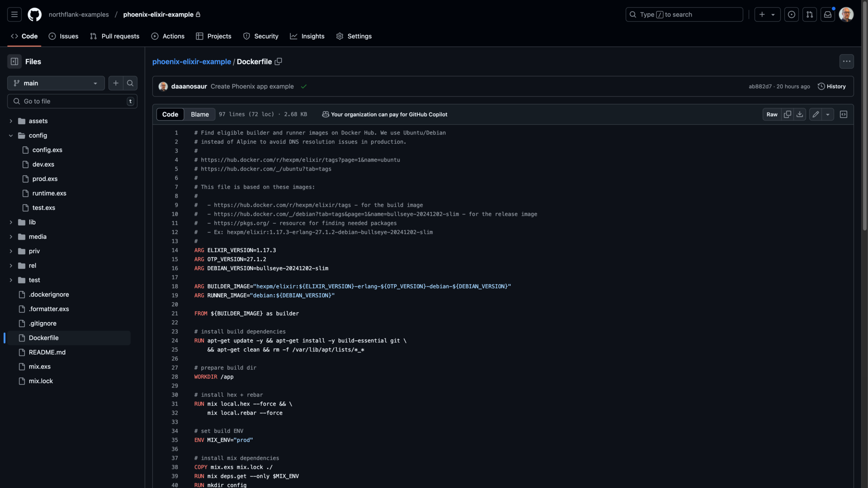Copy the Dockerfile file path

[278, 61]
